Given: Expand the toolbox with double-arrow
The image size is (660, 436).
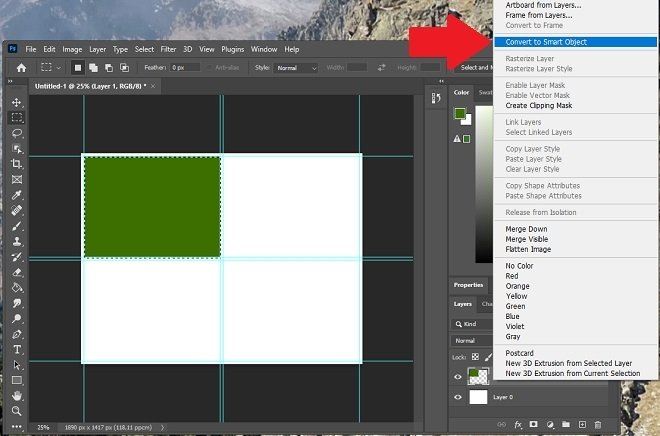Looking at the screenshot, I should pyautogui.click(x=10, y=81).
